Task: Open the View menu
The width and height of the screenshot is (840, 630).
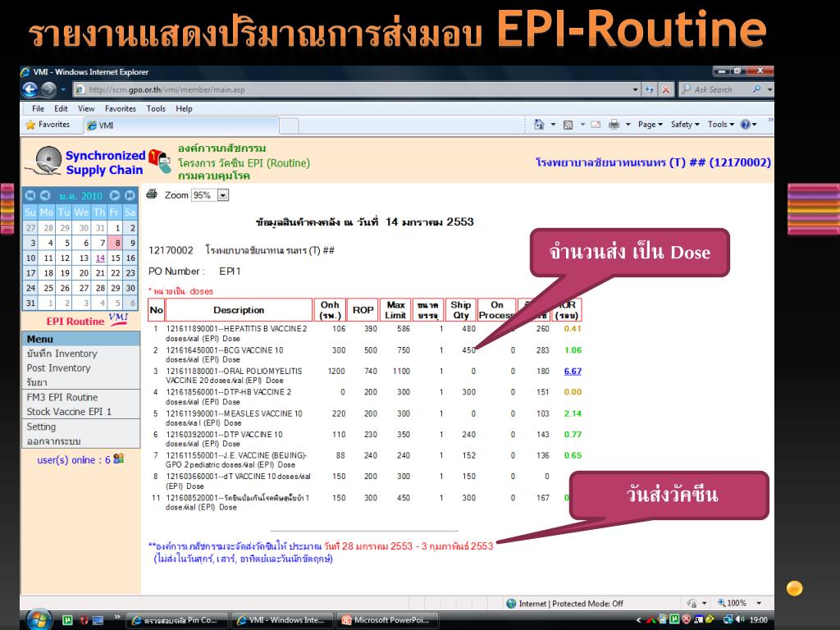Action: (86, 108)
